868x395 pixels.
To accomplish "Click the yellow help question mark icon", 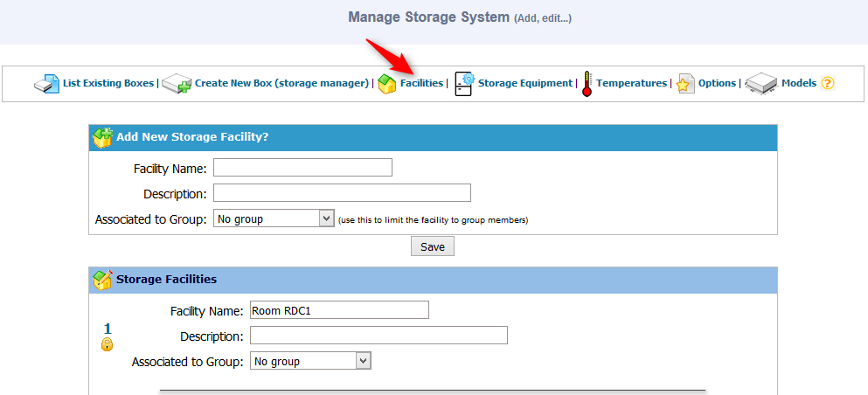I will click(827, 84).
